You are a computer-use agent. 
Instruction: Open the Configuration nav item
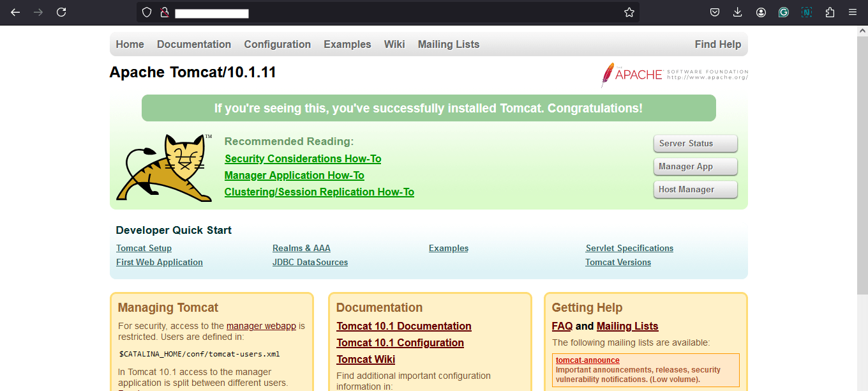pos(278,44)
